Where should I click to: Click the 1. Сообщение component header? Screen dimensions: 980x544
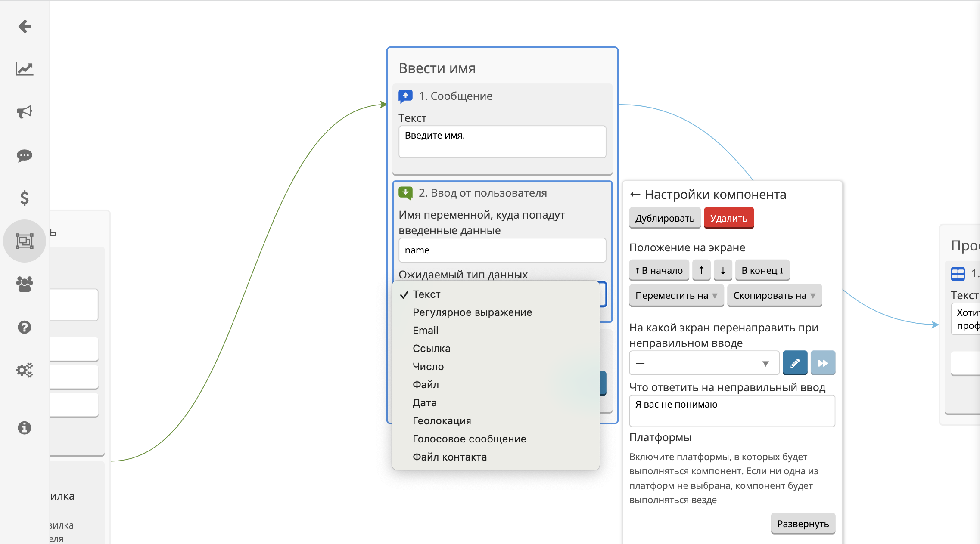pos(456,96)
